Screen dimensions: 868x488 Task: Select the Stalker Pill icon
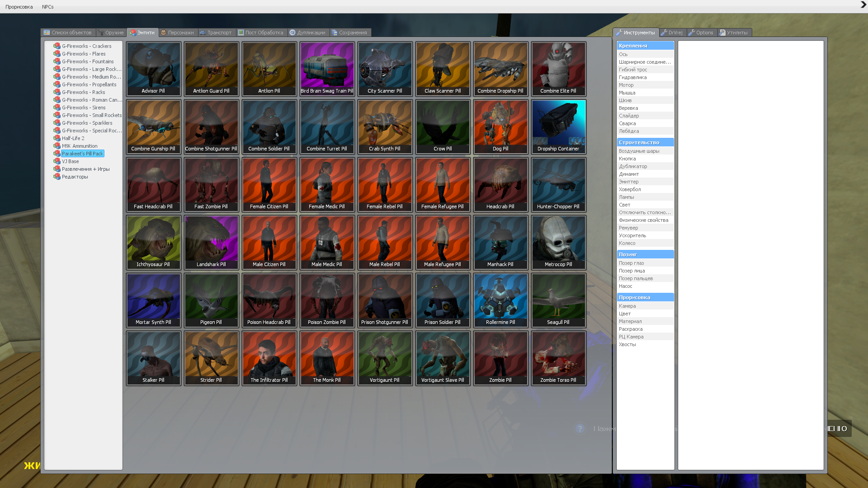(x=154, y=358)
